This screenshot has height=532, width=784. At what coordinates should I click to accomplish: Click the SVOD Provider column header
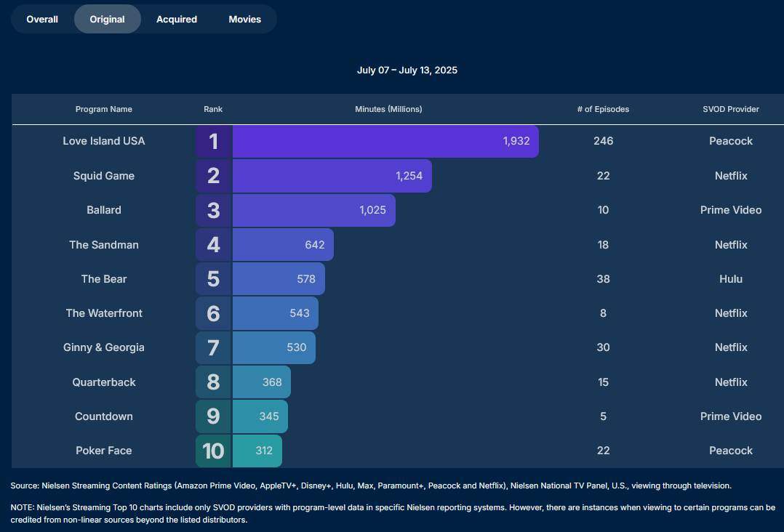pos(730,109)
